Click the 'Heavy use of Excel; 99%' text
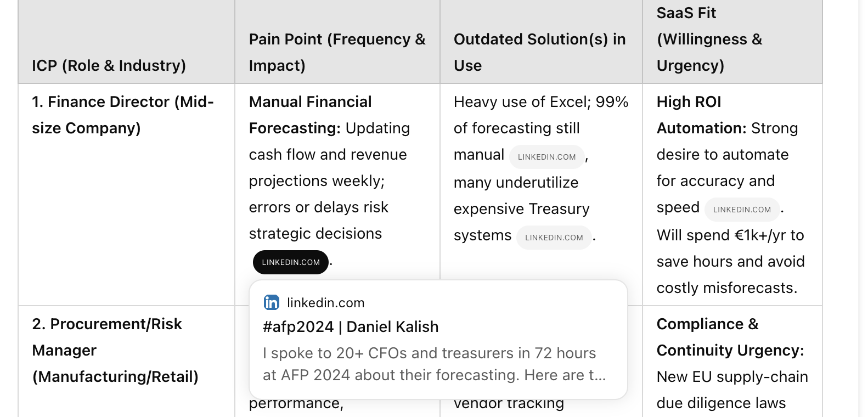Screen dimensions: 868x417 coord(541,102)
